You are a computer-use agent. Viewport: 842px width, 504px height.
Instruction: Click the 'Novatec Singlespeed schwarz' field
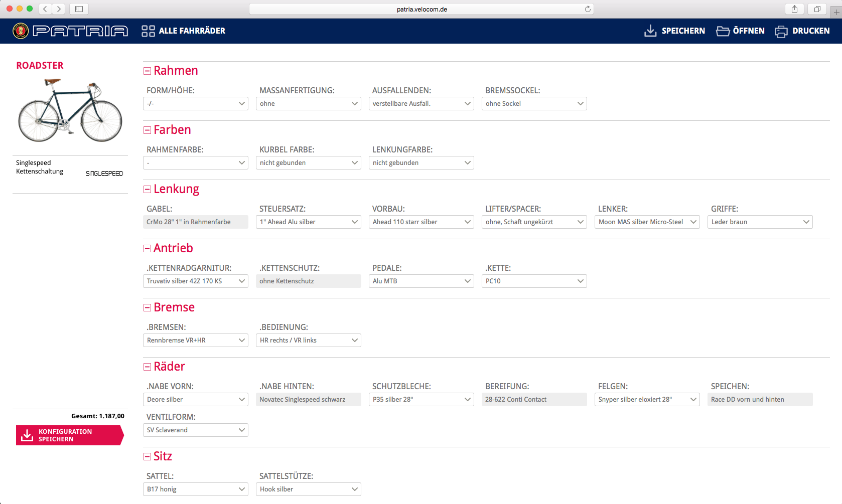point(309,400)
